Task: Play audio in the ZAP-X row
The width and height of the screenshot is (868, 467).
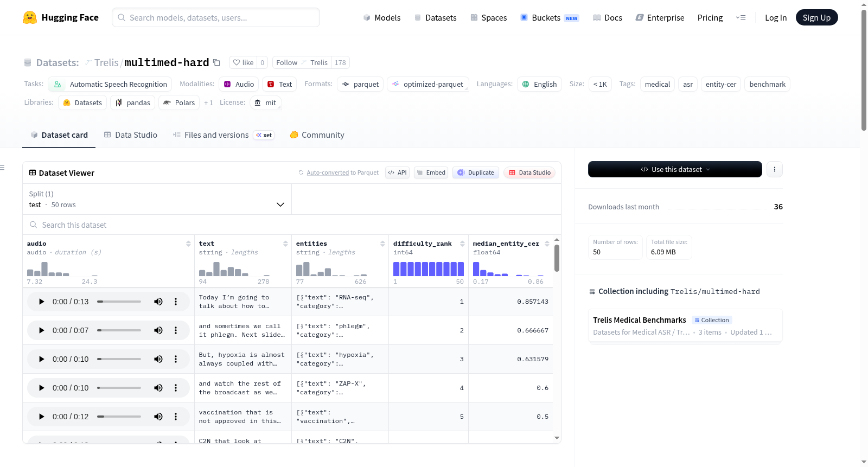Action: pyautogui.click(x=41, y=388)
